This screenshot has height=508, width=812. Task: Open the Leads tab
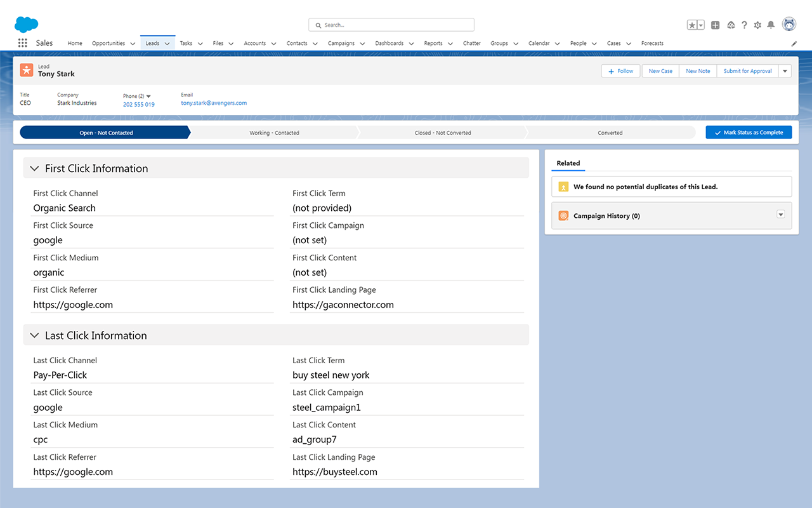[152, 43]
